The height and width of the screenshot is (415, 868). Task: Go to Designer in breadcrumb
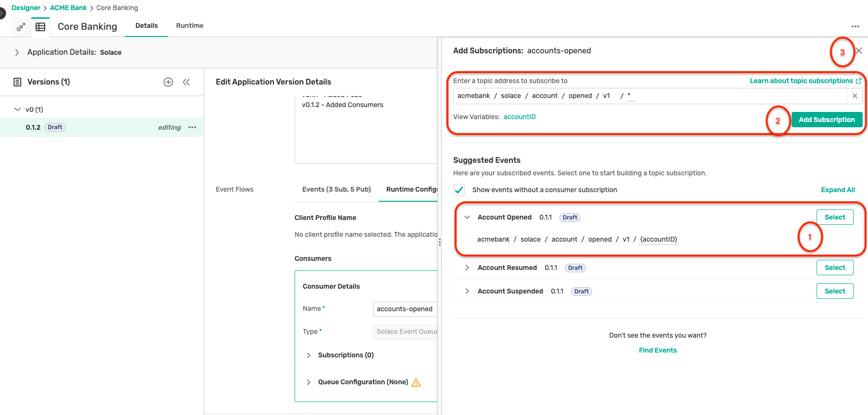(x=26, y=8)
